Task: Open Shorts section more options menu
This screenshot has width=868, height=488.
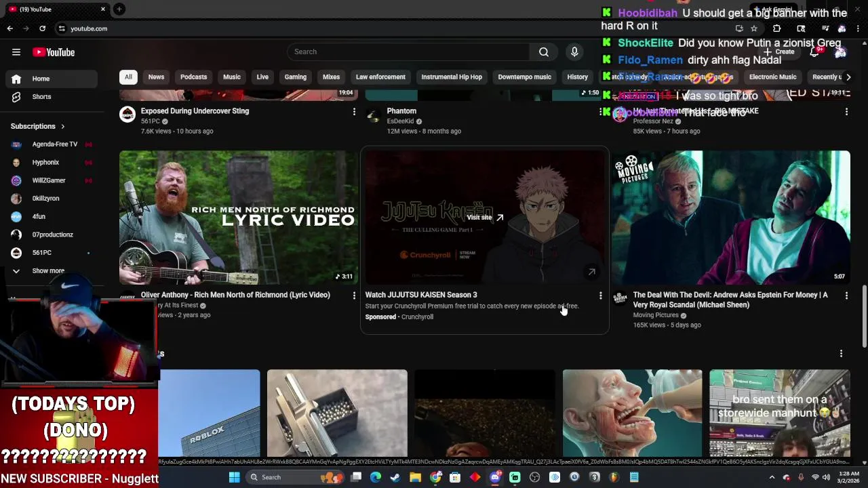Action: click(841, 354)
